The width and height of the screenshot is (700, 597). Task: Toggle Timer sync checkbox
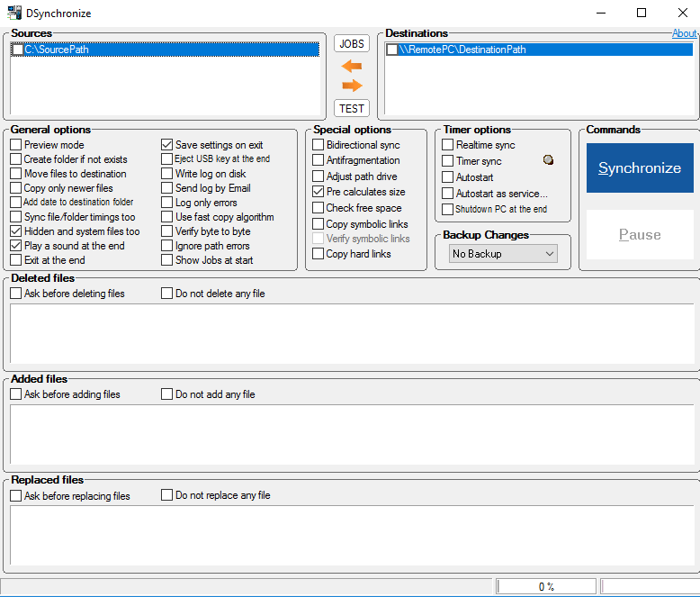point(447,161)
